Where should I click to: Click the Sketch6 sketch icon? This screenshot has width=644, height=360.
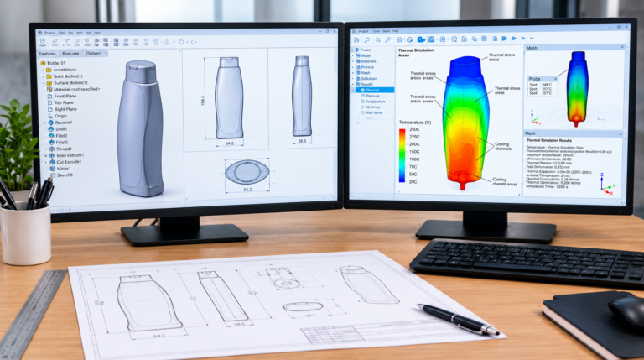[x=53, y=175]
